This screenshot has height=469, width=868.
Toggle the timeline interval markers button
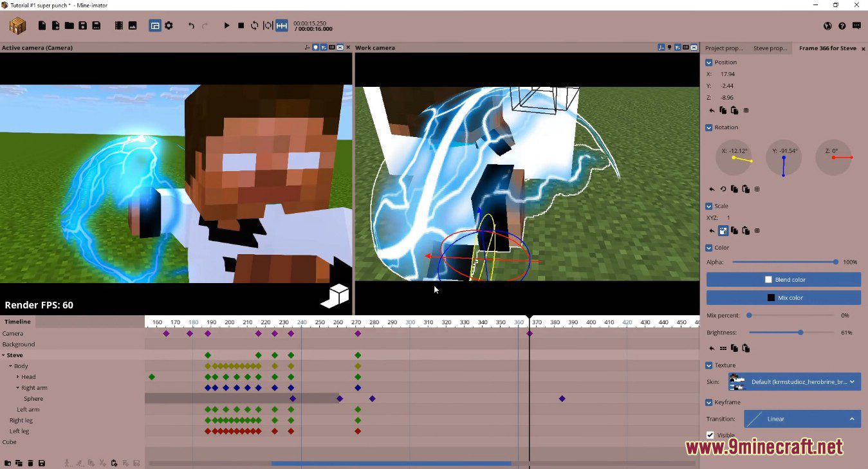(x=282, y=26)
